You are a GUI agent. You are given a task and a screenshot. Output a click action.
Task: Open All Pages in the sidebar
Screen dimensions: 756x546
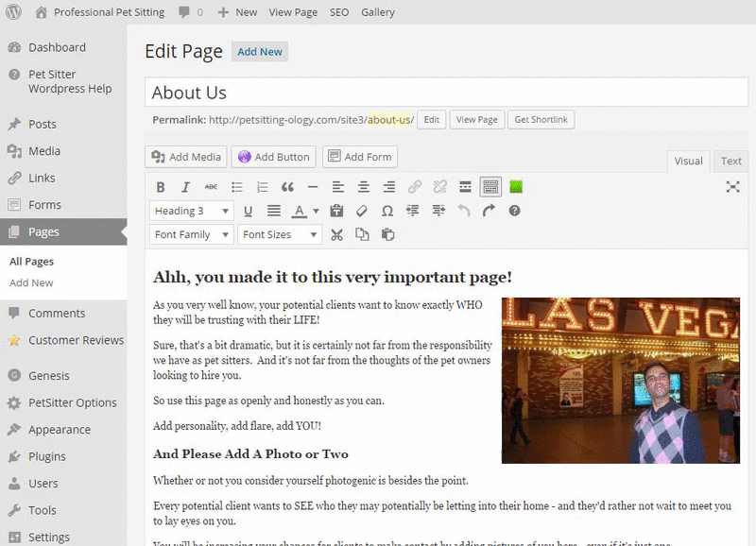pyautogui.click(x=31, y=262)
